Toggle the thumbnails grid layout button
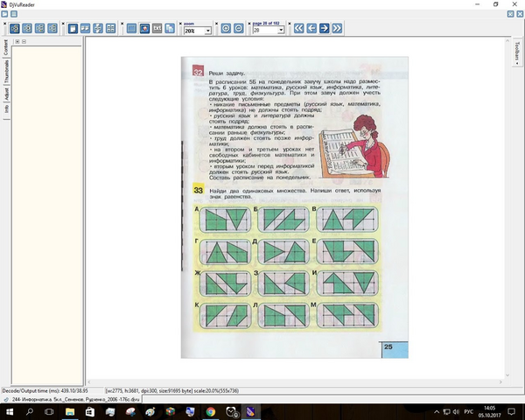The image size is (525, 420). point(110,29)
